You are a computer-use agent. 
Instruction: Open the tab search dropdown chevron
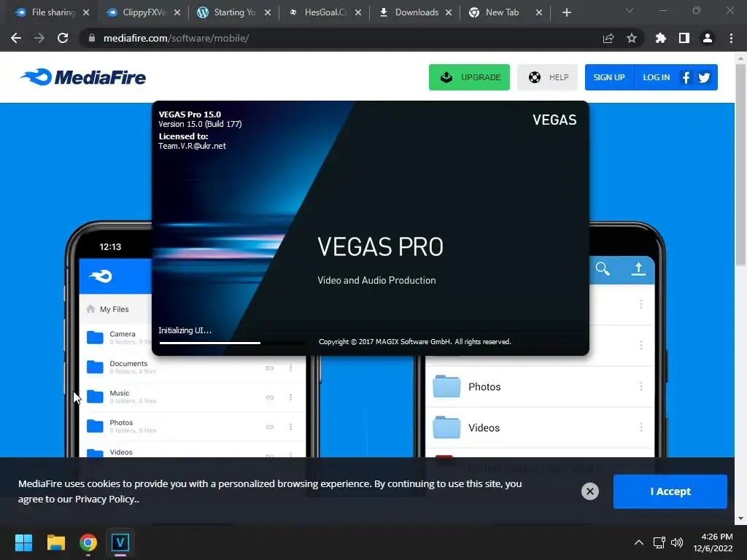click(x=630, y=10)
